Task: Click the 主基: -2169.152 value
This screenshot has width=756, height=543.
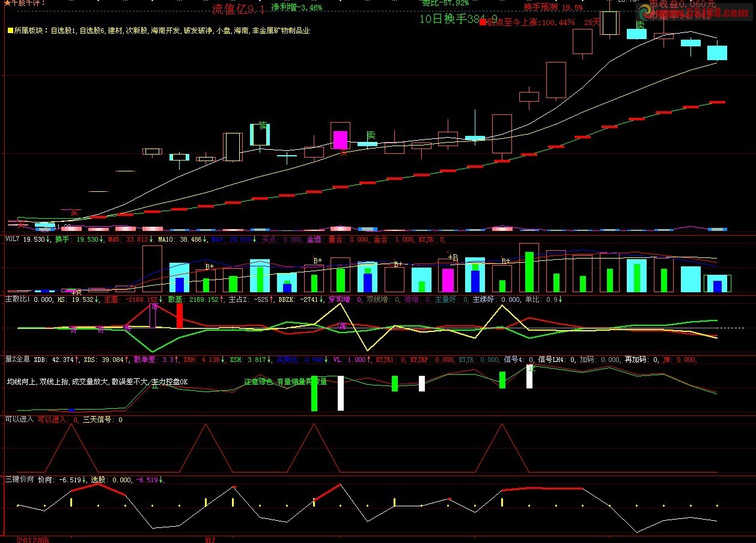Action: tap(133, 299)
